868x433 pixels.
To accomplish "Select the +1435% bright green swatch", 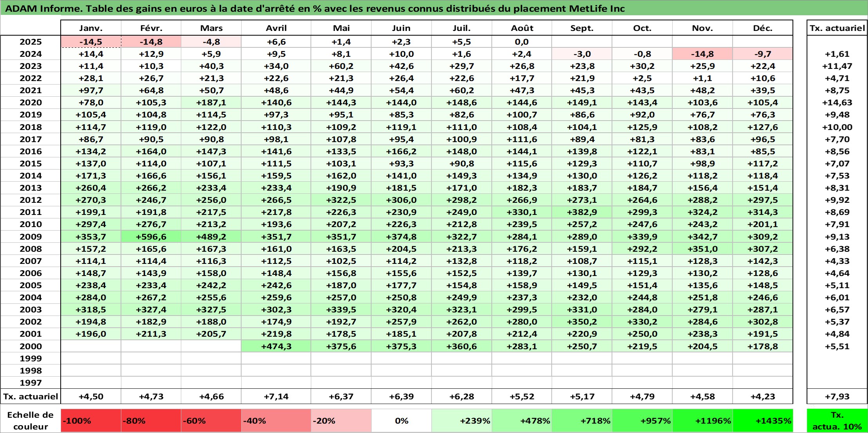I will [763, 421].
